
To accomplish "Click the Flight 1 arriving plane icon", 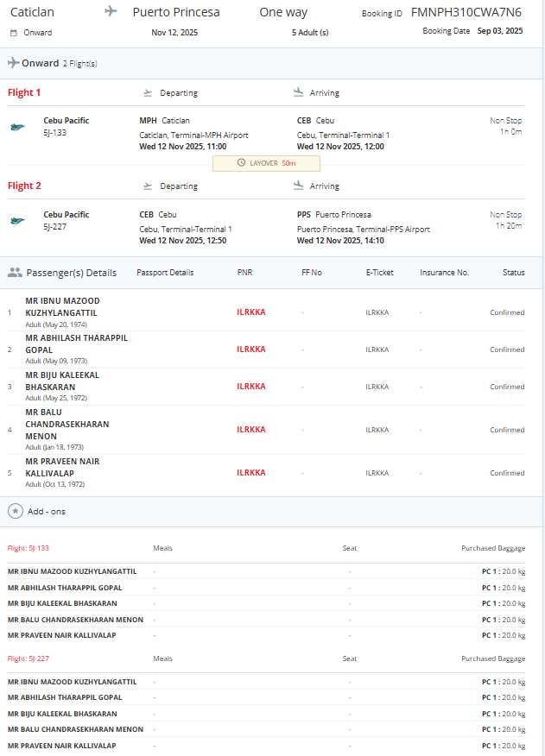I will (x=299, y=92).
